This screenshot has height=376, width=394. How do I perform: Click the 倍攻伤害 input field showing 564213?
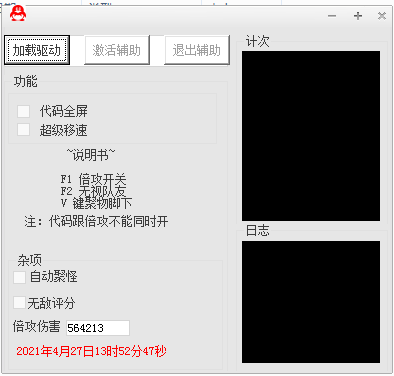click(98, 328)
